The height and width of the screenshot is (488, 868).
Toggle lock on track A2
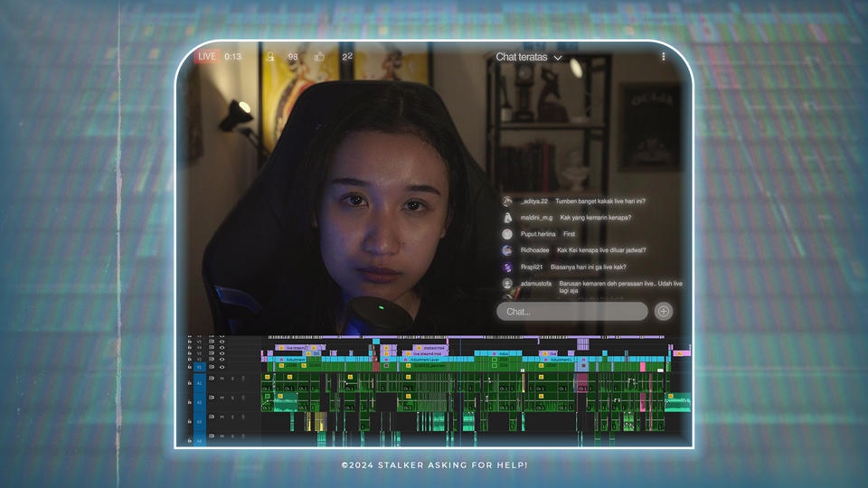coord(189,402)
